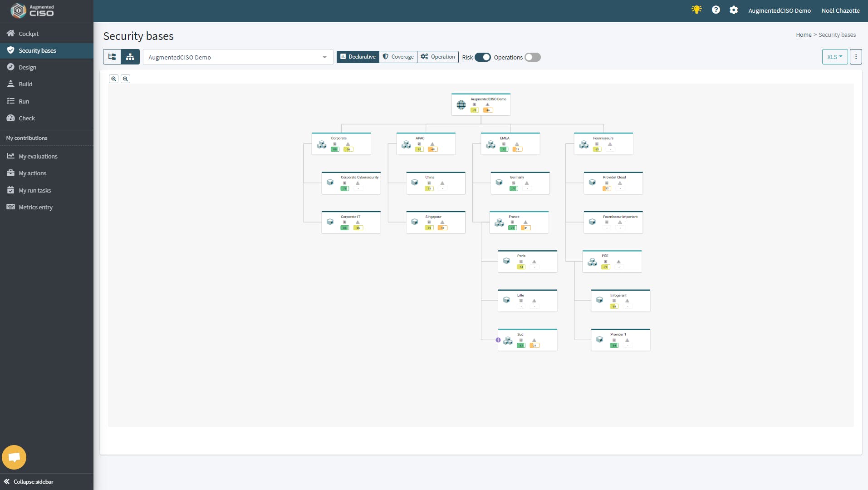Zoom in on the org chart
Screen dimensions: 868x490
pos(114,79)
